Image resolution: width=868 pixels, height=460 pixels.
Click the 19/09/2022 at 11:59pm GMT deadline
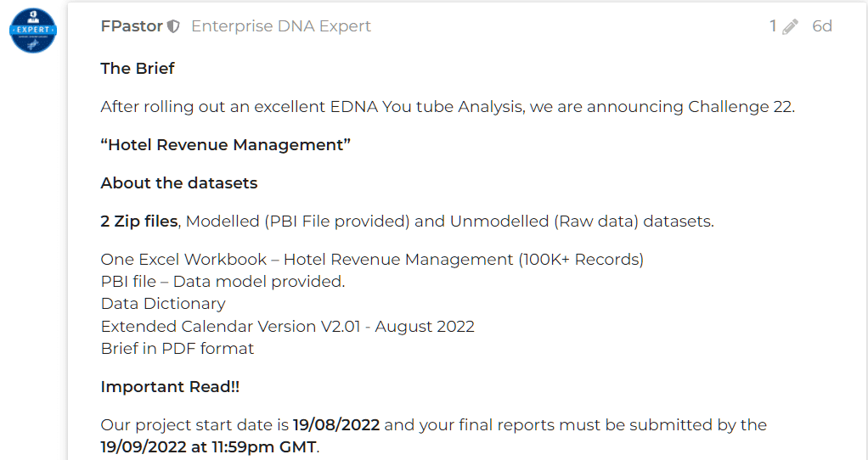point(209,446)
